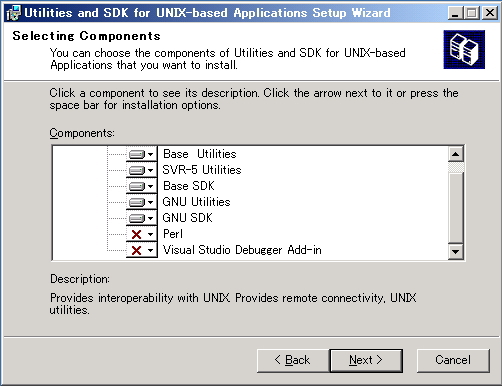Click the red X icon beside Perl
Image resolution: width=502 pixels, height=386 pixels.
[137, 234]
